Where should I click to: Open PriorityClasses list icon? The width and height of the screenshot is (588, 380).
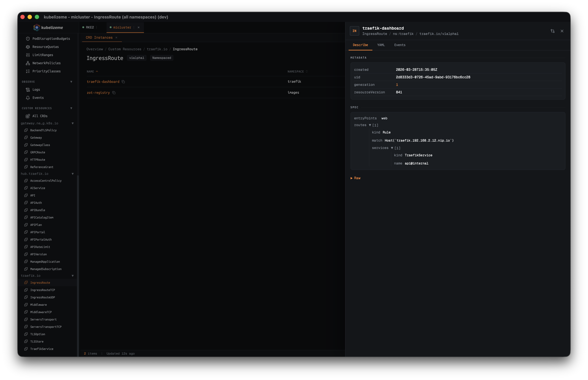pyautogui.click(x=28, y=71)
